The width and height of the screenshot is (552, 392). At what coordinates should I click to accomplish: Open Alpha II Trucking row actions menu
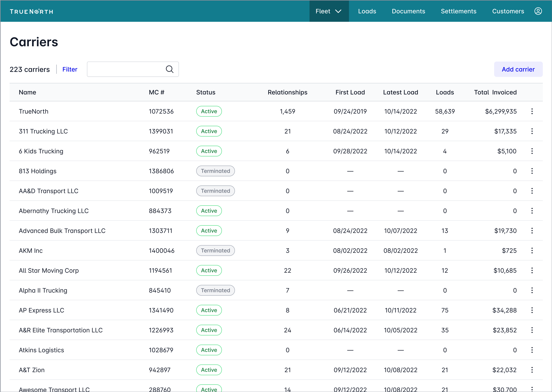(532, 290)
